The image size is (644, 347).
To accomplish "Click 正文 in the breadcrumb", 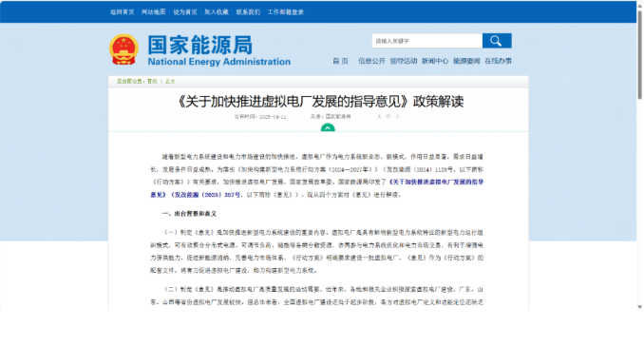I will pos(170,82).
